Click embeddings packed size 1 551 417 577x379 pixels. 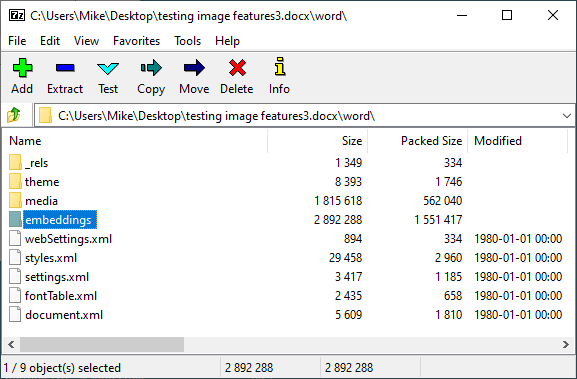pos(438,220)
